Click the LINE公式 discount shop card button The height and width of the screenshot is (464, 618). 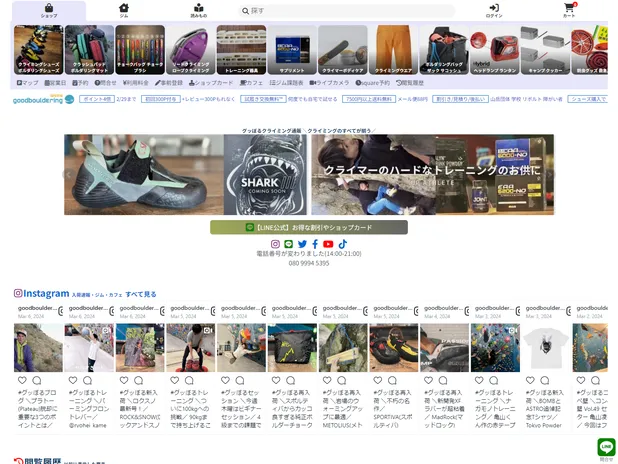[309, 227]
